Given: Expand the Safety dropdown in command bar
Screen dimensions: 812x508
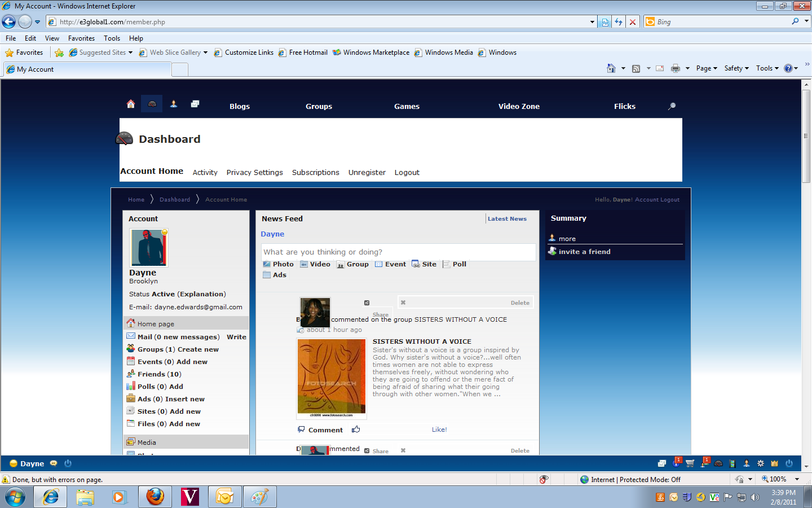Looking at the screenshot, I should coord(736,68).
